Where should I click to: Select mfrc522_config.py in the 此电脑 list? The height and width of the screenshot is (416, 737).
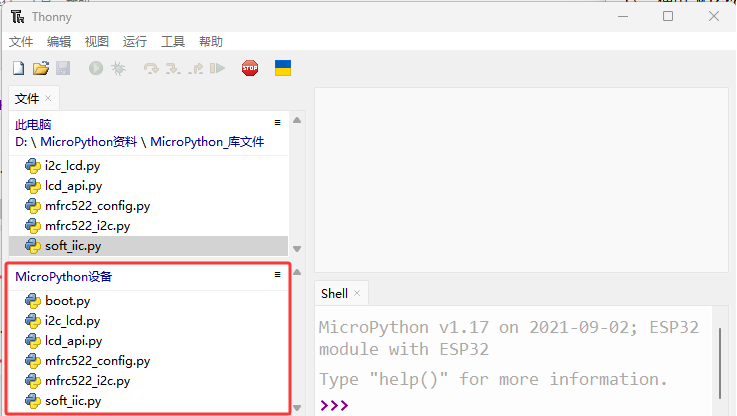click(149, 206)
